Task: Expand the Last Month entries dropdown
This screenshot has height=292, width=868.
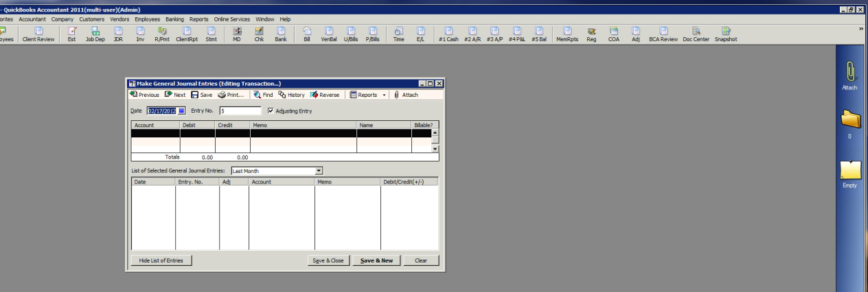Action: tap(319, 170)
